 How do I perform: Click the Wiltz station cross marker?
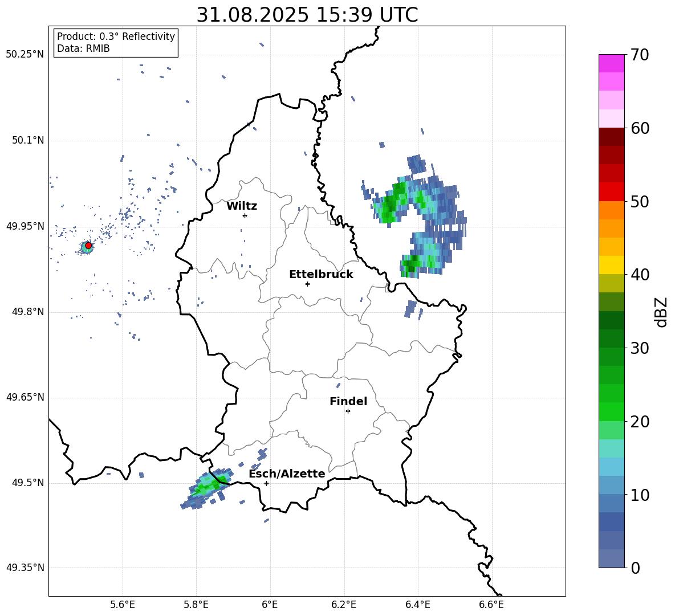245,215
